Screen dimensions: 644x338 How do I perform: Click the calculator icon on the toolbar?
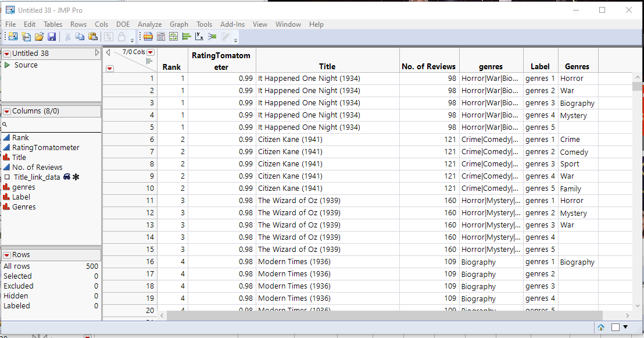(162, 36)
